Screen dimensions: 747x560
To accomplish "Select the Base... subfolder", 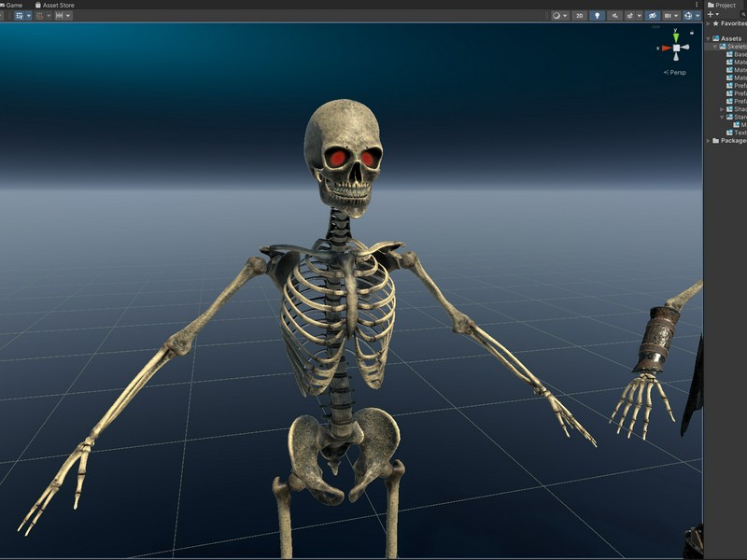I will tap(737, 54).
